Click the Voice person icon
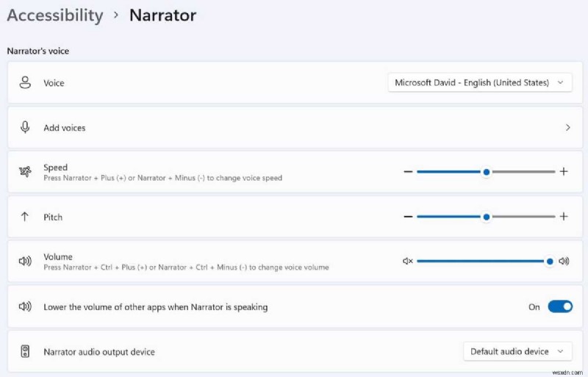 tap(25, 82)
